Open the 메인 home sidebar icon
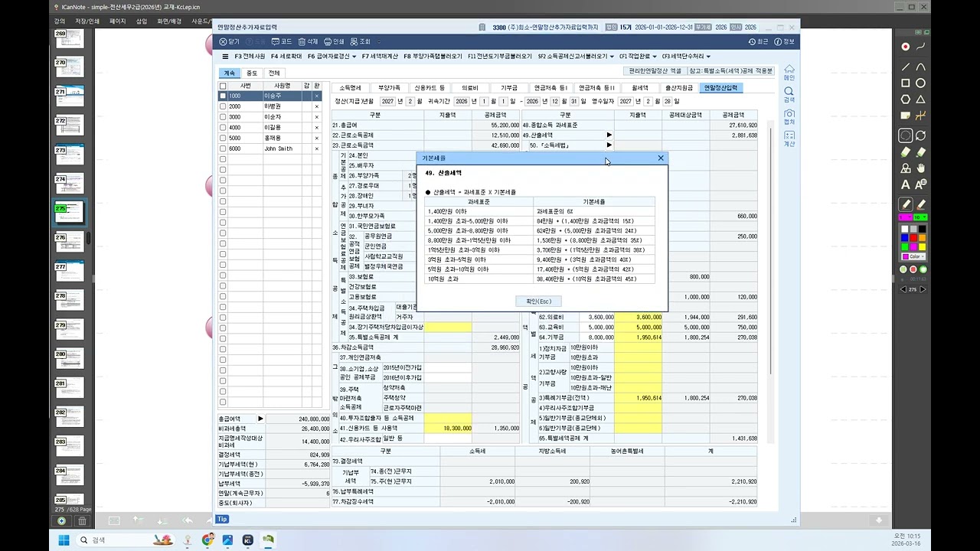Viewport: 980px width, 551px height. (x=789, y=73)
